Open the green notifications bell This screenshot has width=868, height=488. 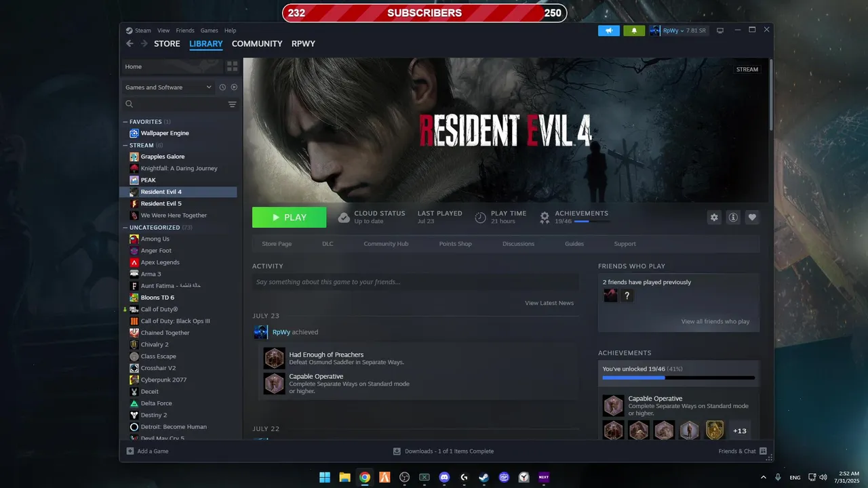point(634,30)
